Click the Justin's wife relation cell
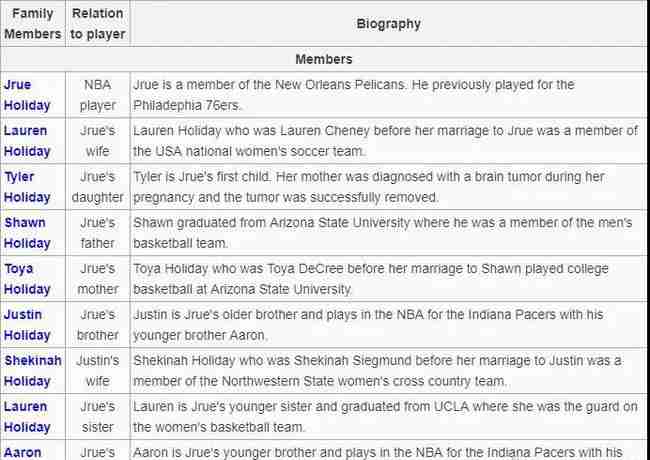 [x=98, y=371]
